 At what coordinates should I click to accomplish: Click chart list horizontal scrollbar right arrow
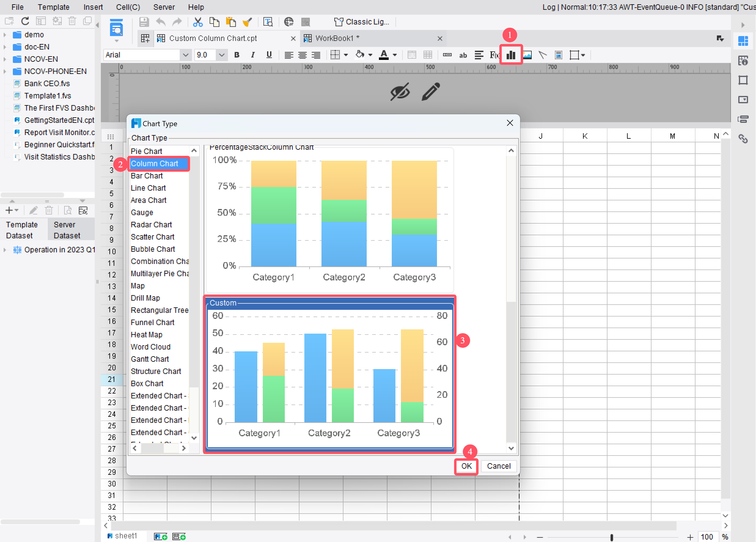point(184,448)
